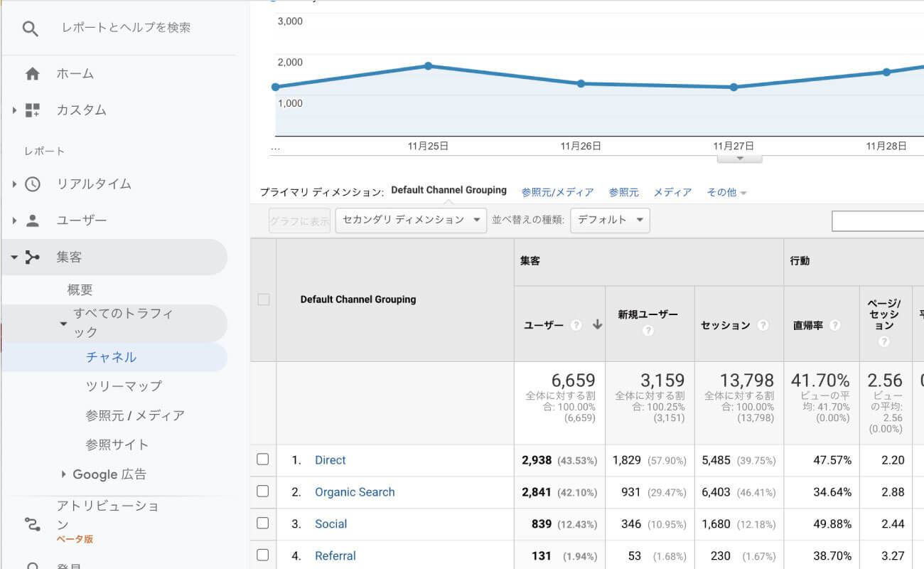Collapse the すべてのトラフィック subsection arrow

[x=63, y=324]
